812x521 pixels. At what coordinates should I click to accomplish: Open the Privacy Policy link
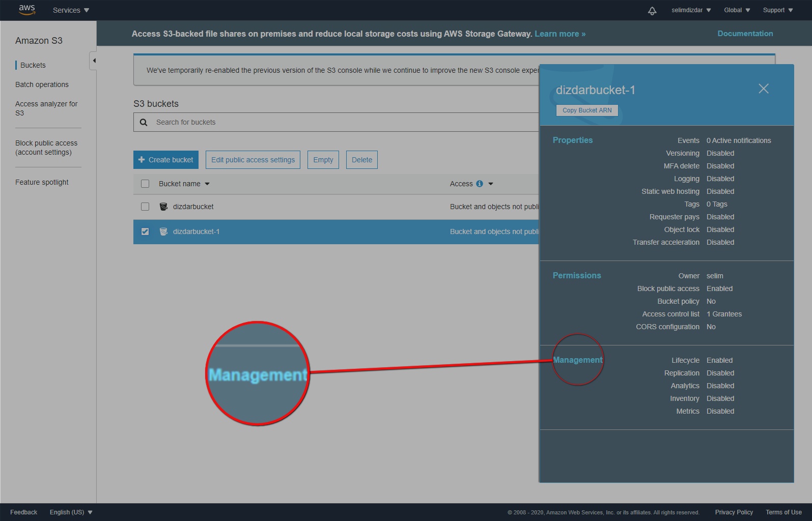click(734, 512)
